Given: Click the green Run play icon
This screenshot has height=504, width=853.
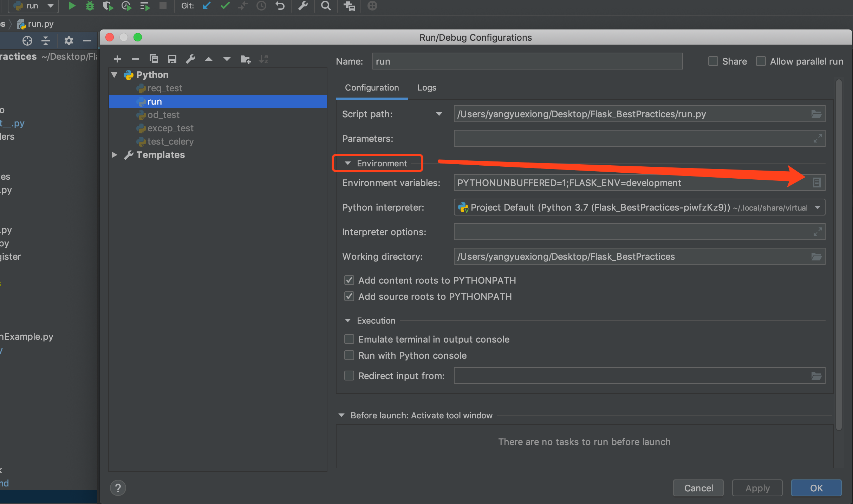Looking at the screenshot, I should (71, 6).
